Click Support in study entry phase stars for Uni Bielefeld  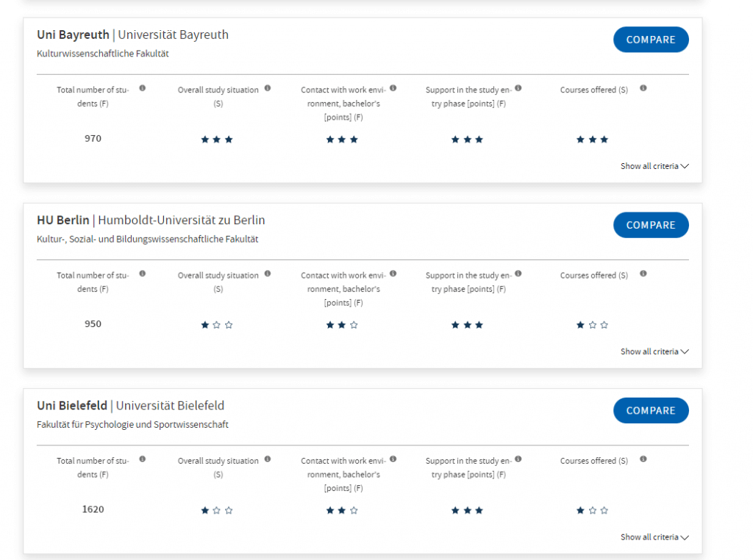click(467, 511)
